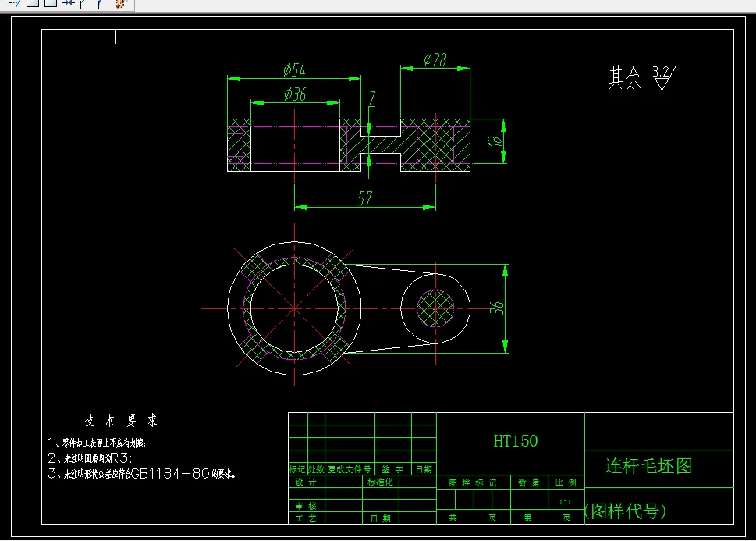Image resolution: width=756 pixels, height=541 pixels.
Task: Click the 第 page number label
Action: (528, 518)
